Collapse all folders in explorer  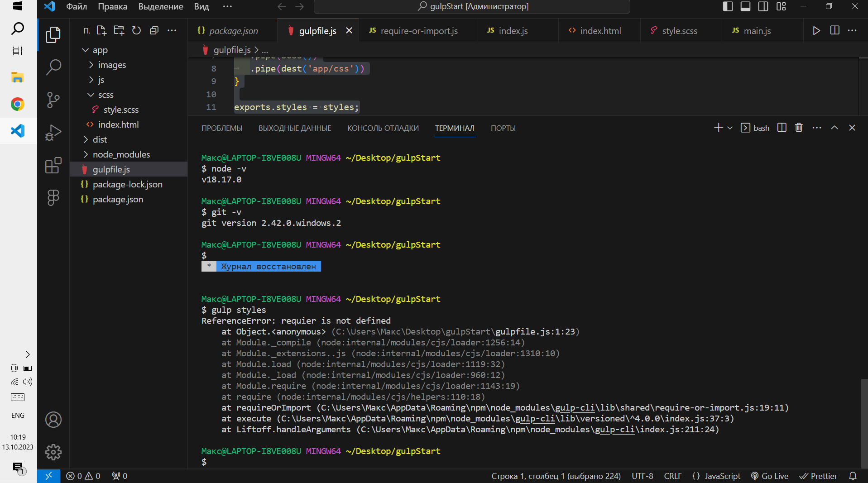click(154, 30)
